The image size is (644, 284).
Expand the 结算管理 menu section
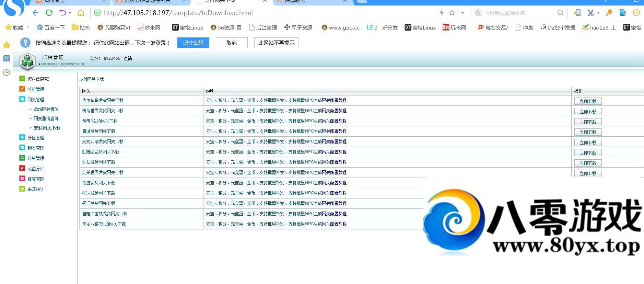click(36, 179)
